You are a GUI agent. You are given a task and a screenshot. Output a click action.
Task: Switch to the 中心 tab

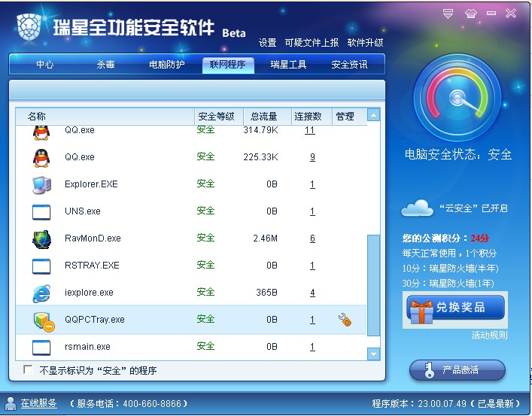[45, 65]
